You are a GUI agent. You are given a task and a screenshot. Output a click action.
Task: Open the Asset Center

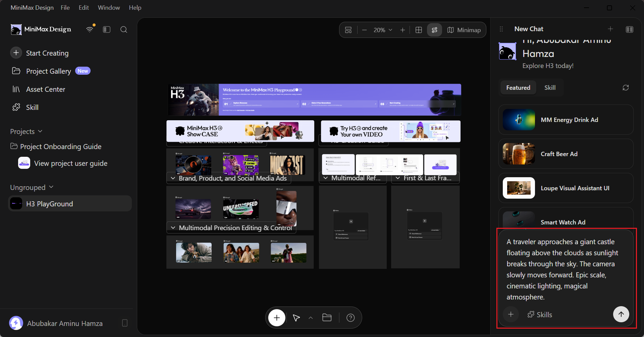click(39, 89)
